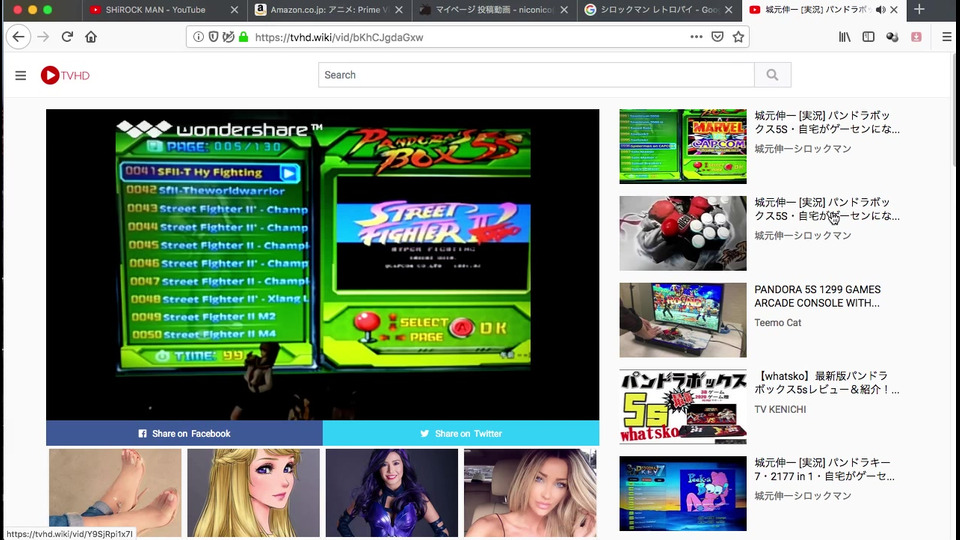Click the blonde woman in car ad thumbnail
This screenshot has width=960, height=540.
tap(530, 493)
